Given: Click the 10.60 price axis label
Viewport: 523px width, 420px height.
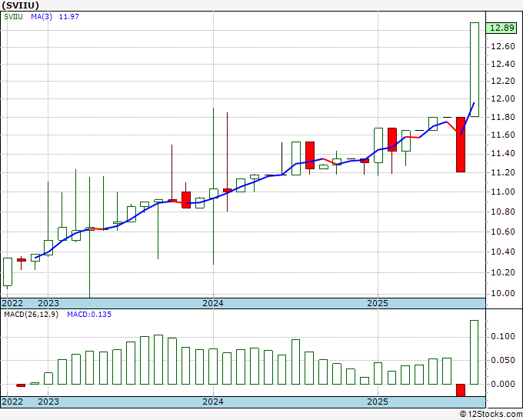Looking at the screenshot, I should coord(503,232).
